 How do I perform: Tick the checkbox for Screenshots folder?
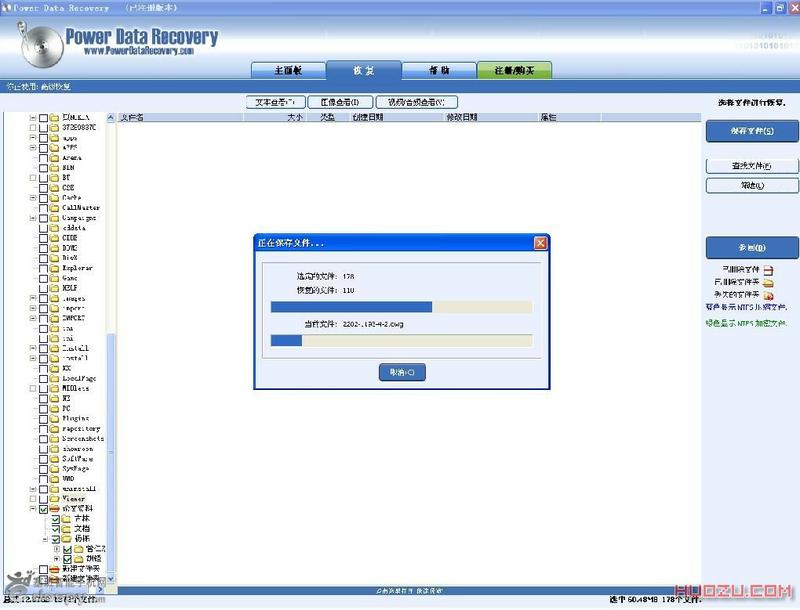(43, 439)
